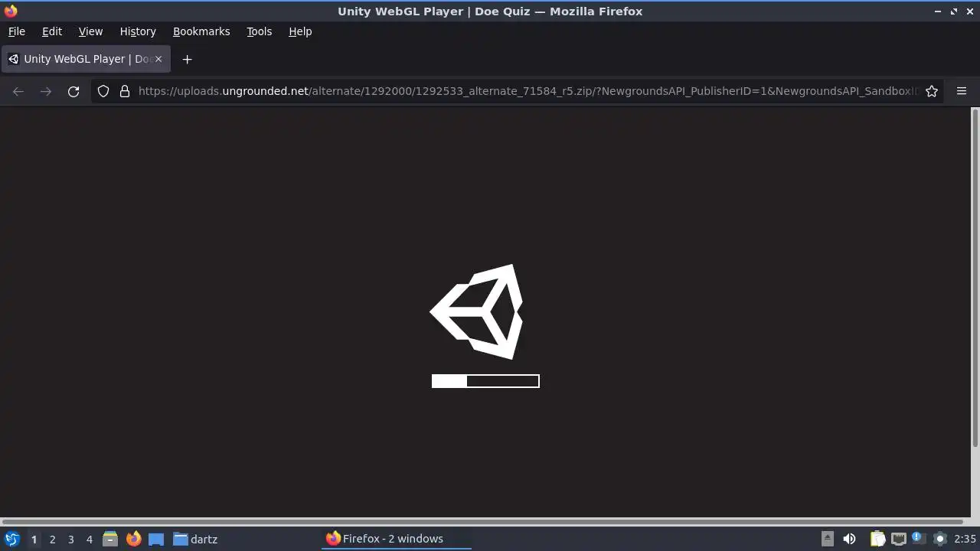This screenshot has height=551, width=980.
Task: Select Firefox - 2 windows taskbar entry
Action: tap(396, 539)
